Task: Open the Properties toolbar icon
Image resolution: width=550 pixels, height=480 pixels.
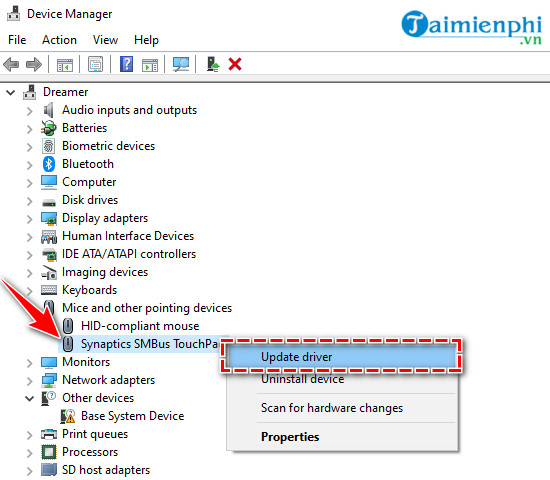Action: pos(95,64)
